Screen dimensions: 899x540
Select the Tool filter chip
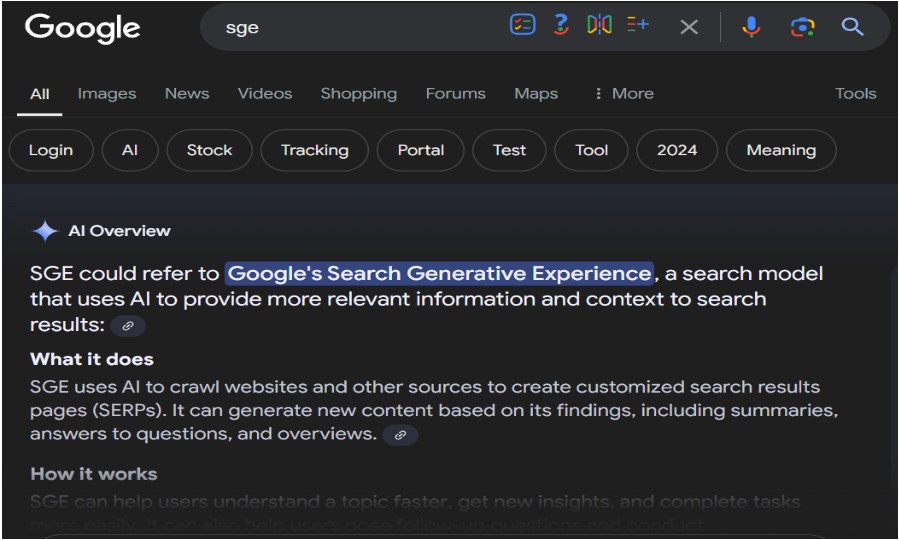pos(591,150)
